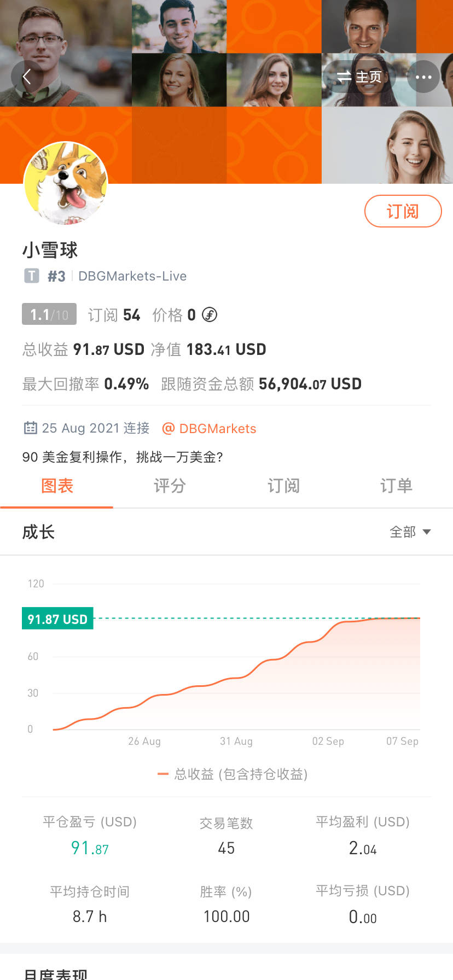Subscribe with the 订阅 button
The width and height of the screenshot is (453, 980).
click(403, 211)
